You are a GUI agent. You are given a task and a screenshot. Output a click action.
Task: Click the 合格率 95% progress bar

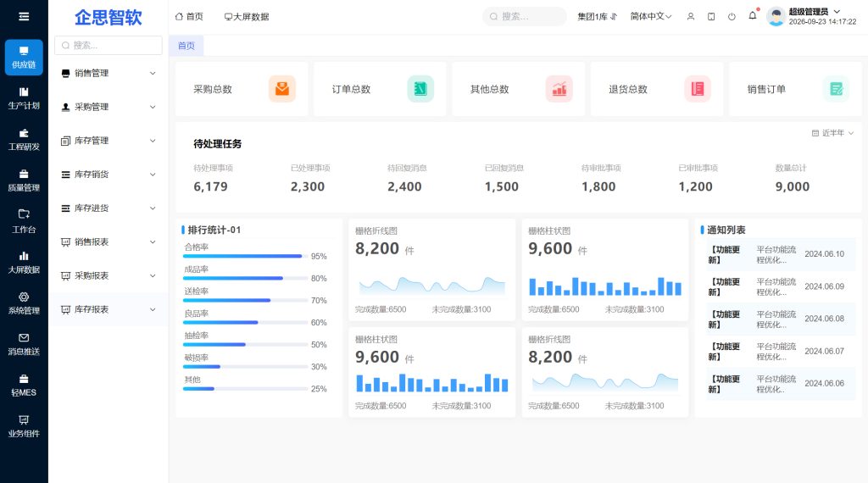246,256
